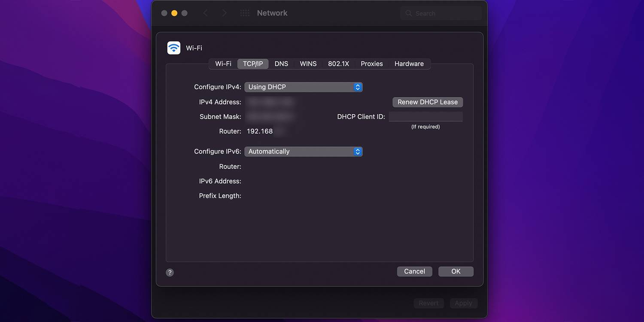This screenshot has height=322, width=644.
Task: Click the IPv6 Address label
Action: (x=220, y=181)
